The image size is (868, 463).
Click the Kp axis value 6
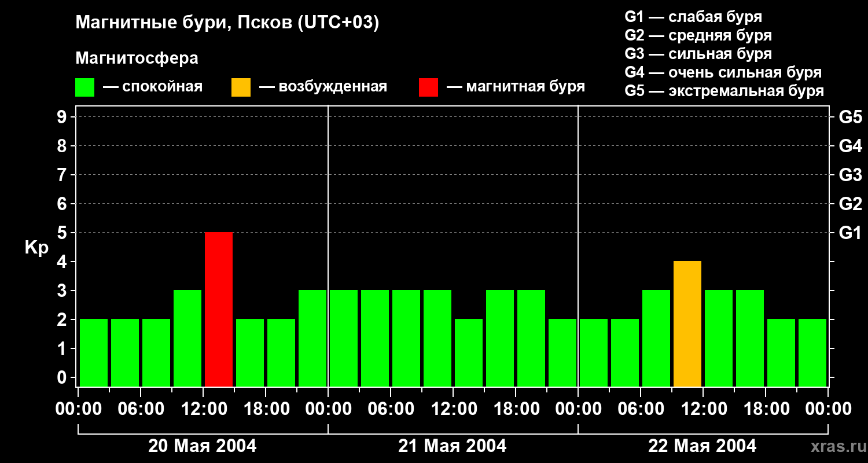point(63,204)
